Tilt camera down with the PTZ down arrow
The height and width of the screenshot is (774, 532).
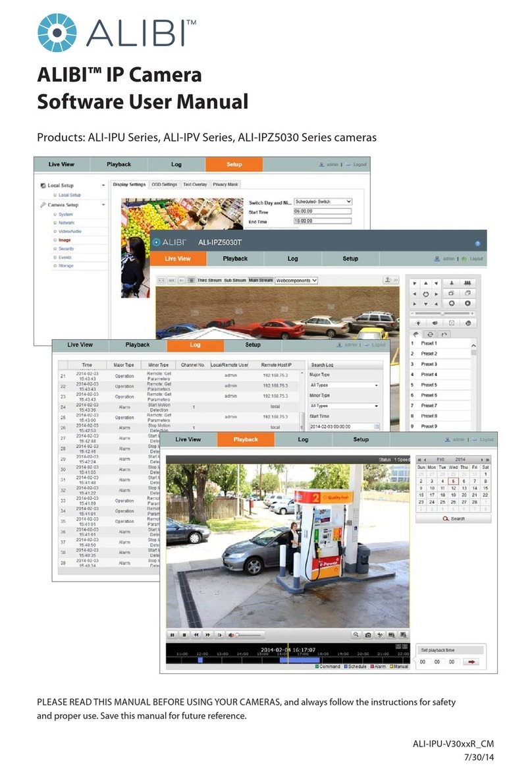pyautogui.click(x=425, y=304)
